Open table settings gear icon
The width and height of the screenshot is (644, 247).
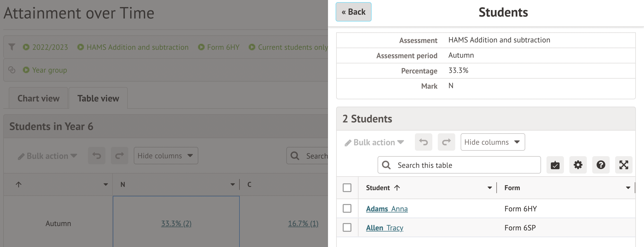(578, 165)
